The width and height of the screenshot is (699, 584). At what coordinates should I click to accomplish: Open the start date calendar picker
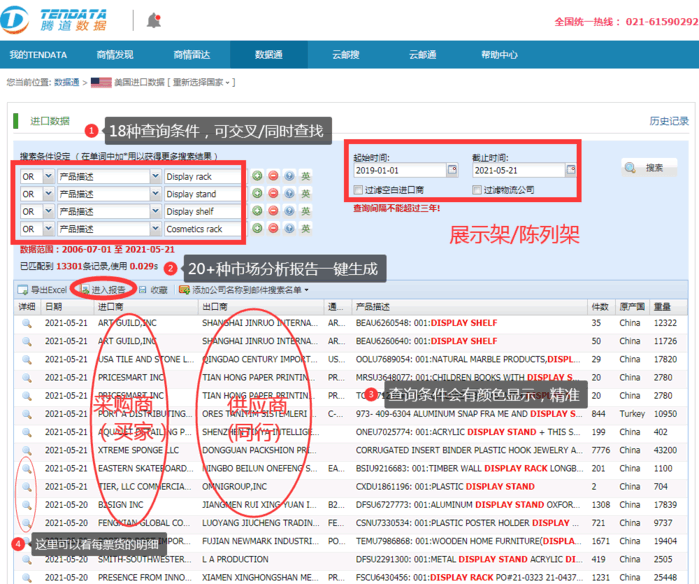coord(452,170)
